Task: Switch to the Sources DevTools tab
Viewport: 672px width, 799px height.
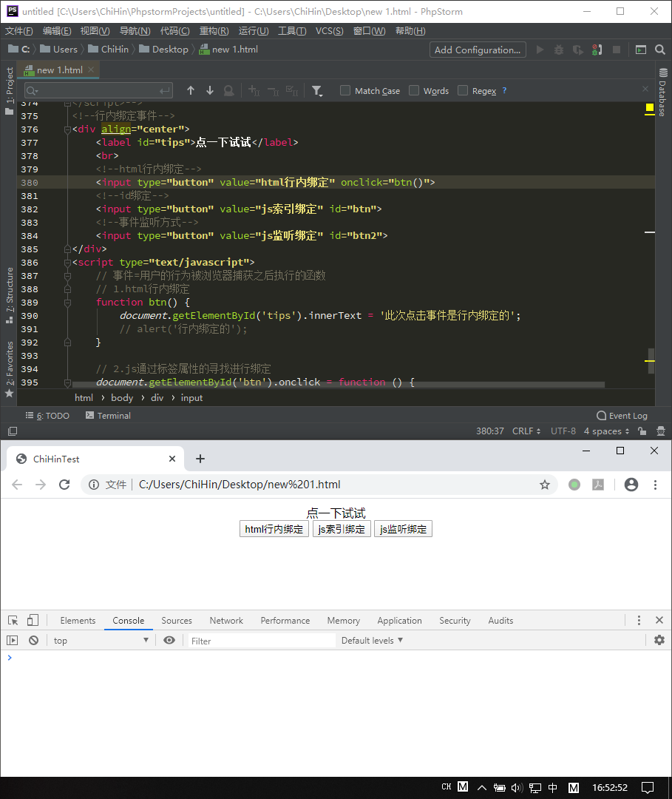Action: pos(177,620)
